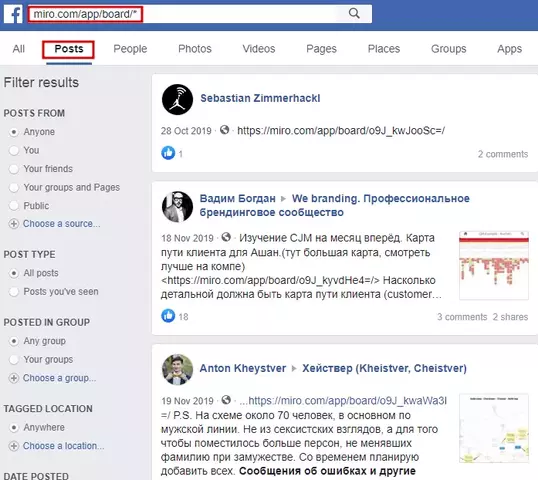The width and height of the screenshot is (538, 480).
Task: Click globe privacy icon on 28 Oct post
Action: pos(224,130)
